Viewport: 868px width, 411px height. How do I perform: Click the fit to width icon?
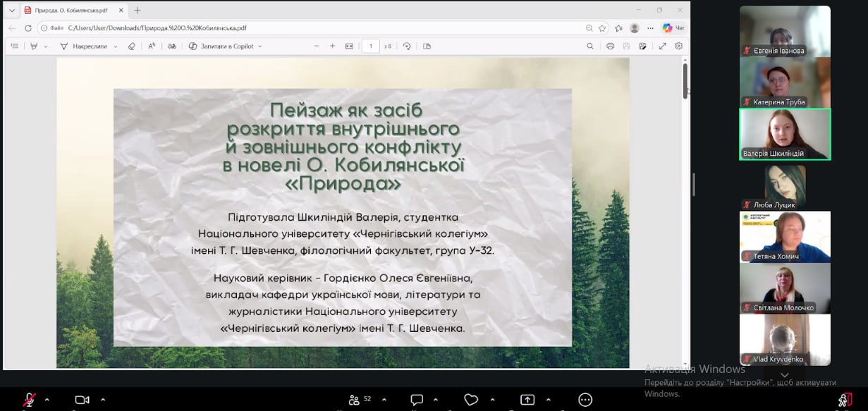349,46
